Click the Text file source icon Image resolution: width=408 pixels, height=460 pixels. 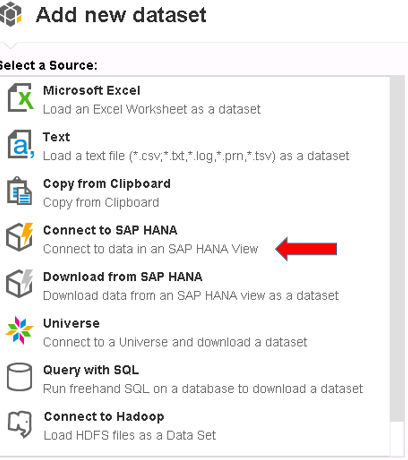(x=21, y=144)
